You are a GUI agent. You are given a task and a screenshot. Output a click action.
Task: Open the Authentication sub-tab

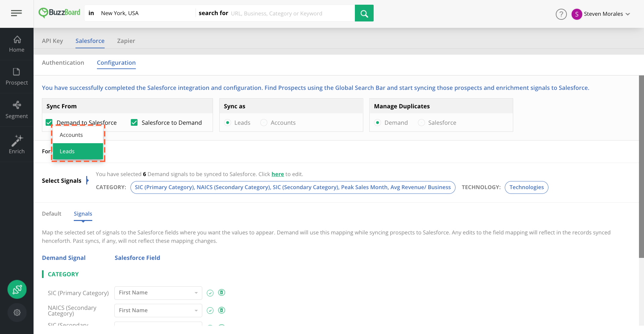[x=63, y=63]
